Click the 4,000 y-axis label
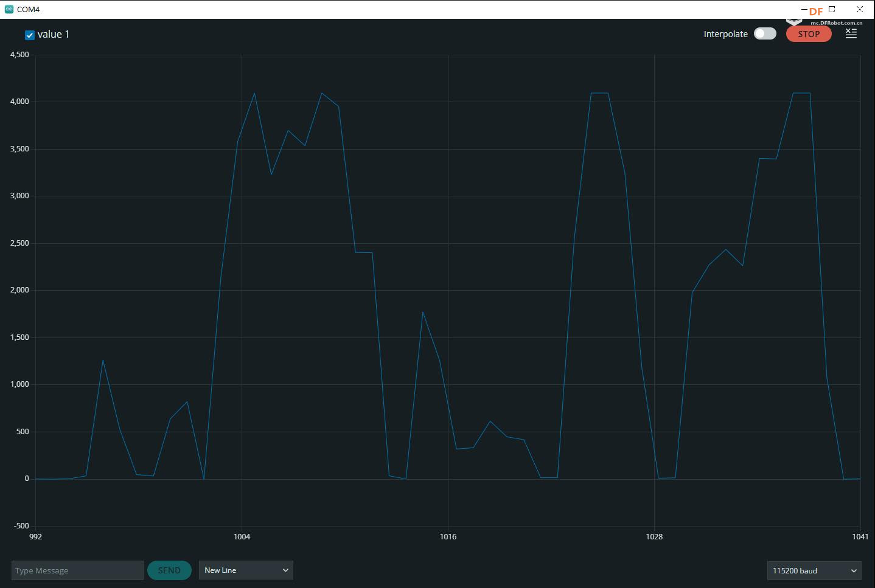The height and width of the screenshot is (588, 875). click(x=19, y=102)
